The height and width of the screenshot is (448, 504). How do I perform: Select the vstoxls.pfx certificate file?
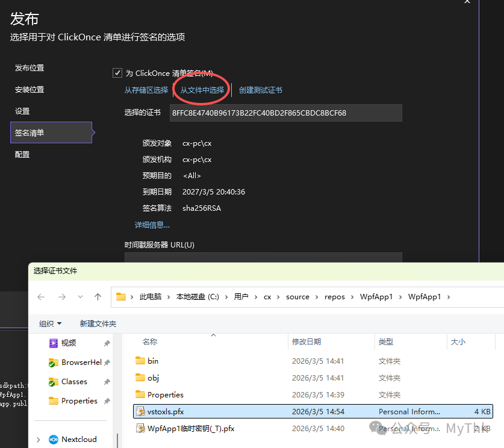[313, 411]
